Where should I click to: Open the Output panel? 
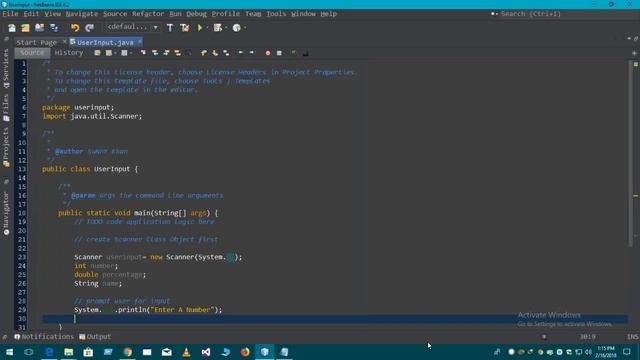click(95, 337)
